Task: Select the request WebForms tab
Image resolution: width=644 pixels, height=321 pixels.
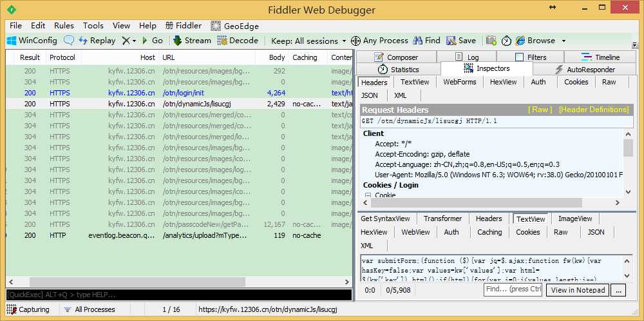Action: coord(460,82)
